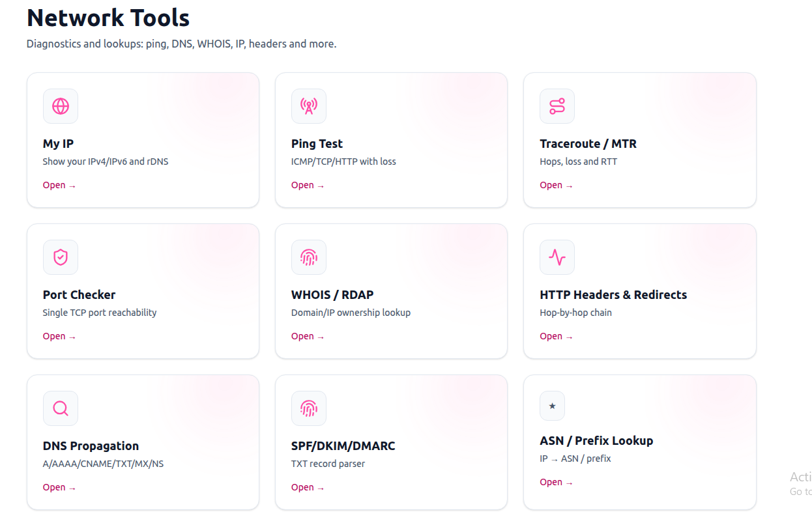Open the DNS Propagation checker
The image size is (812, 523).
click(x=59, y=487)
